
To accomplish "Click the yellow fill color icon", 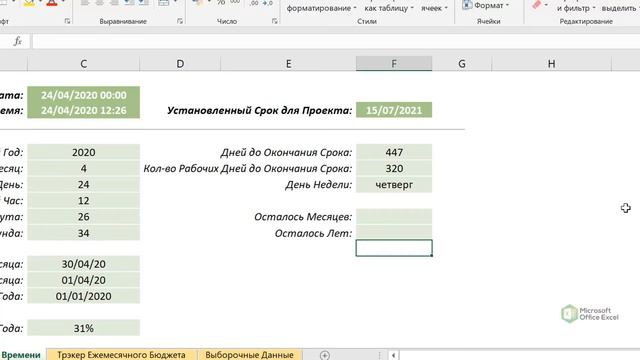I will [x=29, y=3].
